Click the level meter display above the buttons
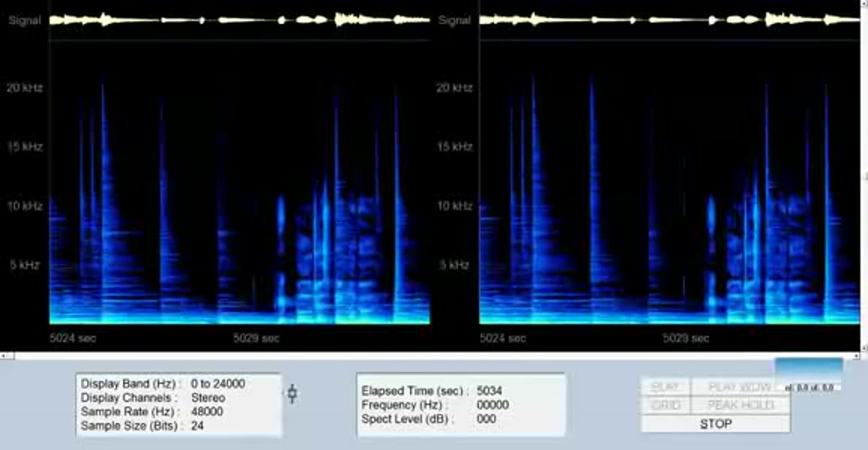Image resolution: width=868 pixels, height=450 pixels. point(808,374)
